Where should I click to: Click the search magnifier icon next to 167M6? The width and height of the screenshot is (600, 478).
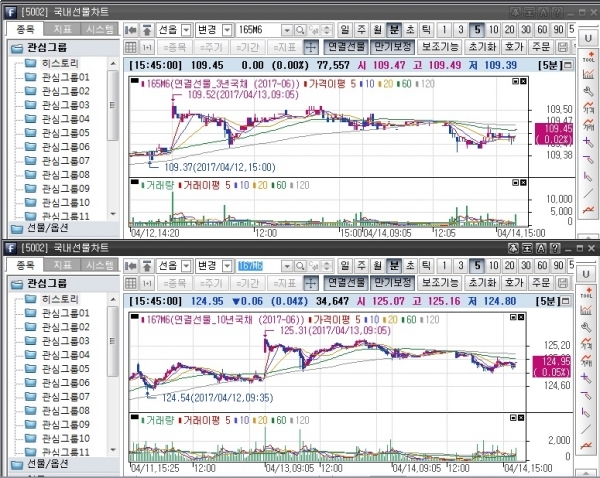(300, 266)
